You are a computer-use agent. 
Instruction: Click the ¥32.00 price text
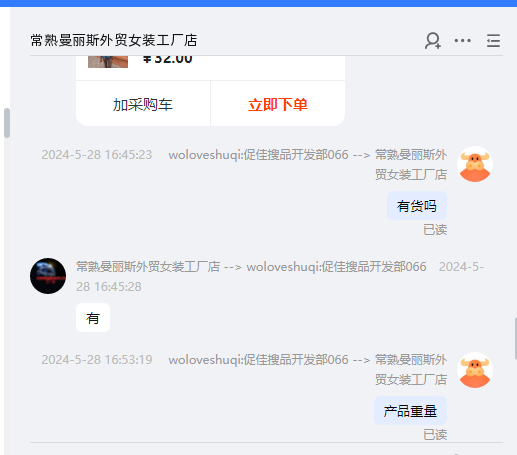point(167,59)
